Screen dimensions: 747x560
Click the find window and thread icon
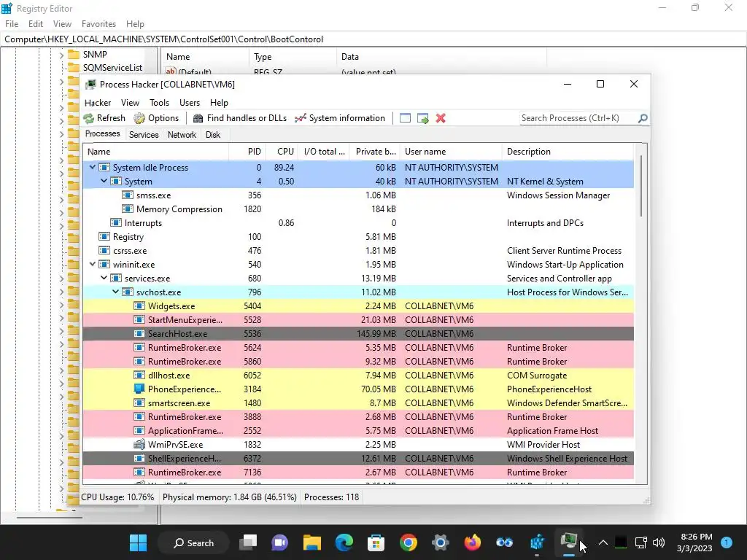[422, 118]
